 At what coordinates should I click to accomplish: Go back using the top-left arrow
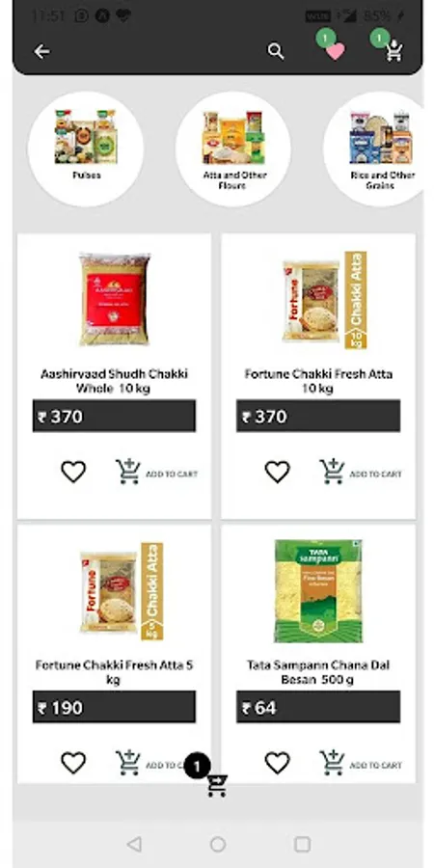pyautogui.click(x=41, y=51)
